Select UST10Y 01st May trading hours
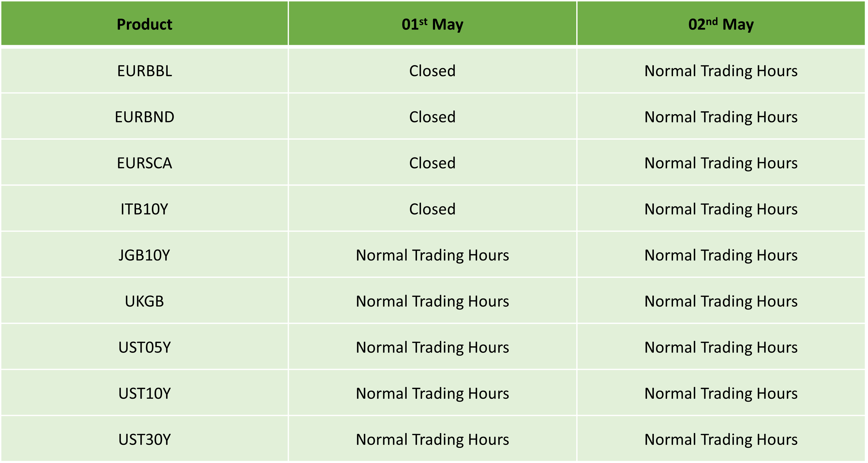Screen dimensions: 868x463 pyautogui.click(x=432, y=394)
